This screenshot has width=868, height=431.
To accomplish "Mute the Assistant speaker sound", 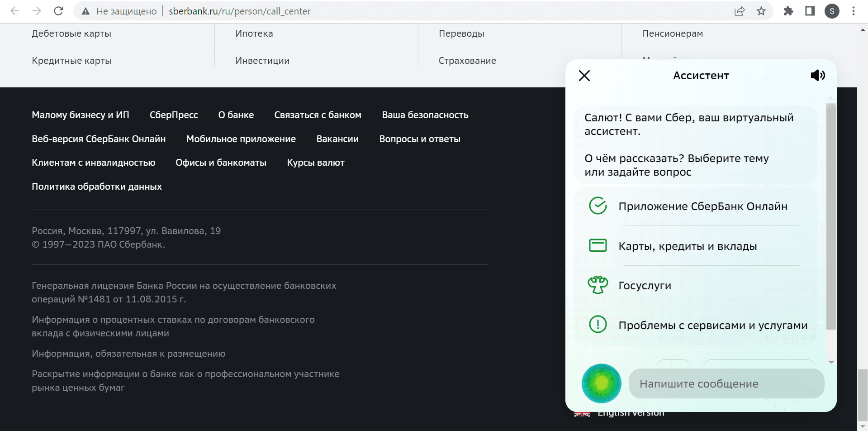I will coord(818,75).
